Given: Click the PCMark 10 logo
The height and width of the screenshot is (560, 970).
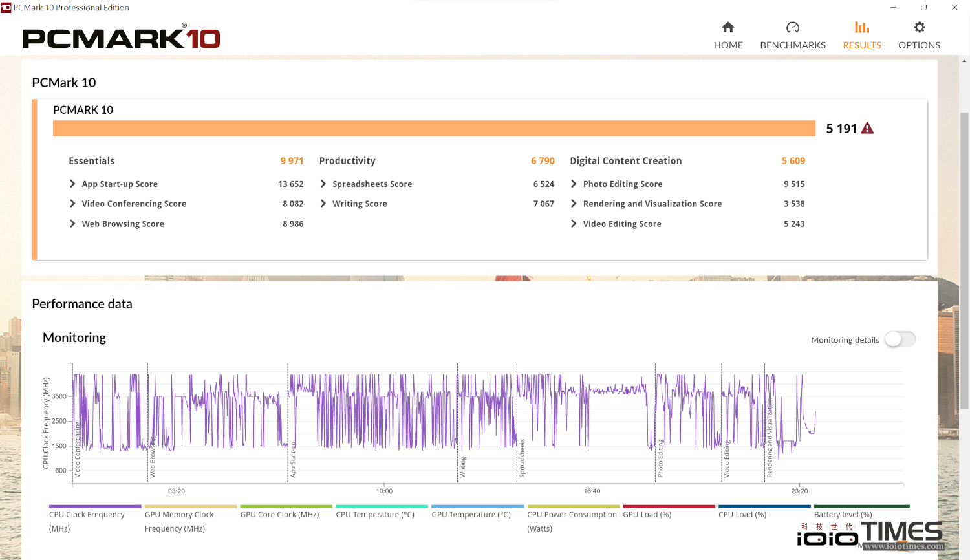Looking at the screenshot, I should pyautogui.click(x=122, y=38).
